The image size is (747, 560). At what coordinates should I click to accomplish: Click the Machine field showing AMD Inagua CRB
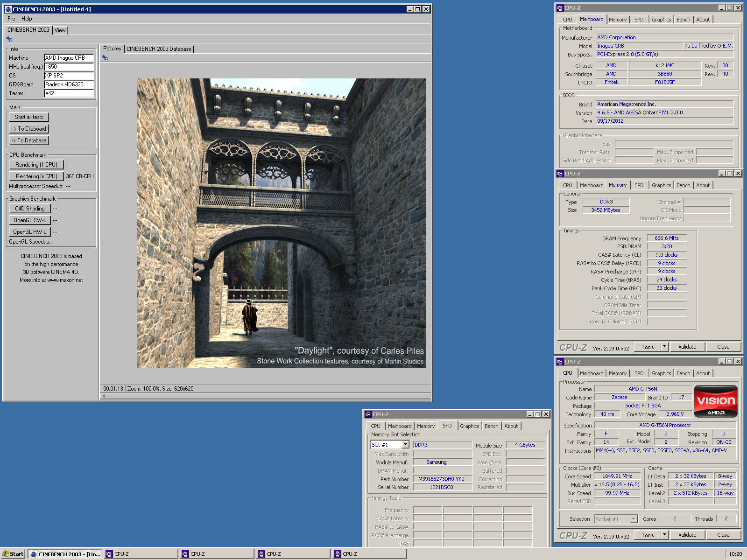pyautogui.click(x=69, y=58)
